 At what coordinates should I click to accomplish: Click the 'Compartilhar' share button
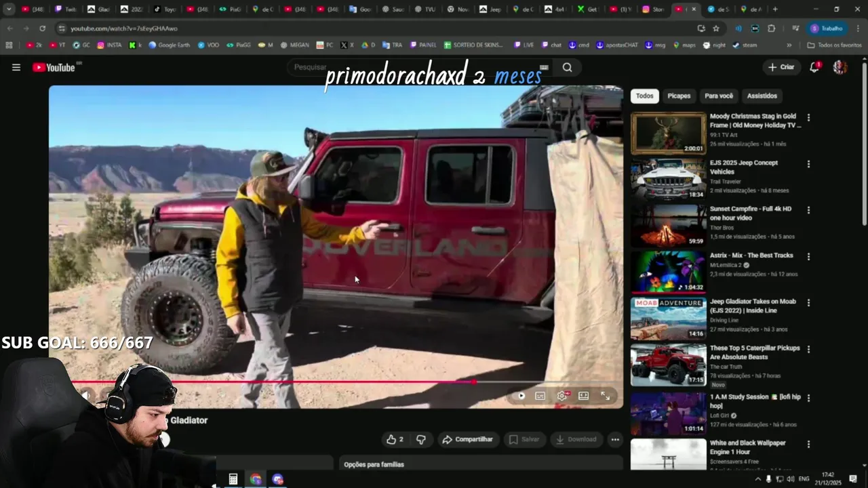coord(467,439)
